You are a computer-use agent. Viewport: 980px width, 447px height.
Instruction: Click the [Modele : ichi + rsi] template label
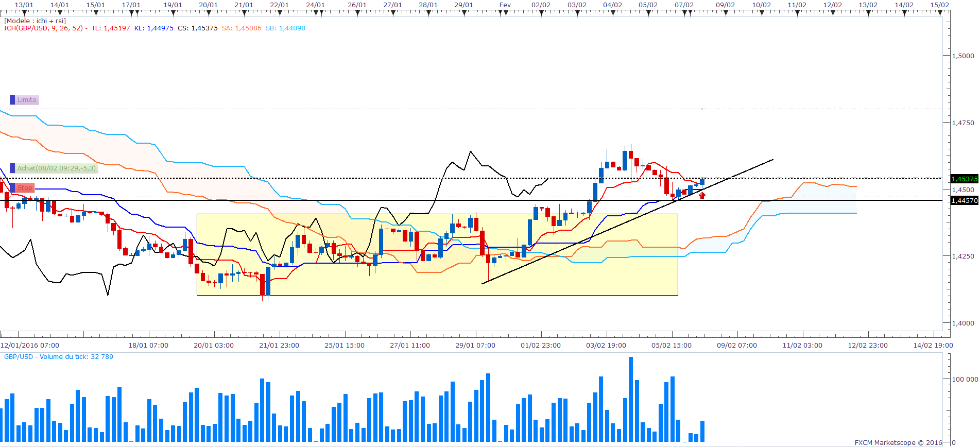(x=35, y=21)
